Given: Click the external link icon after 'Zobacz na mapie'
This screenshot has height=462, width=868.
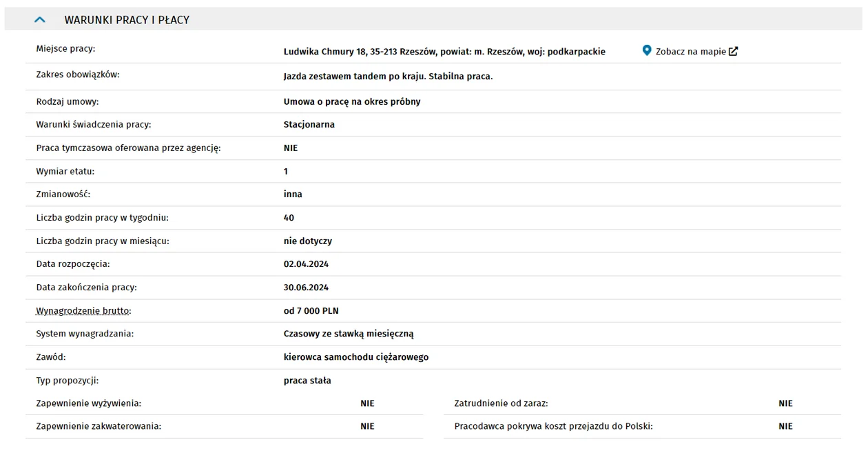Looking at the screenshot, I should 734,51.
